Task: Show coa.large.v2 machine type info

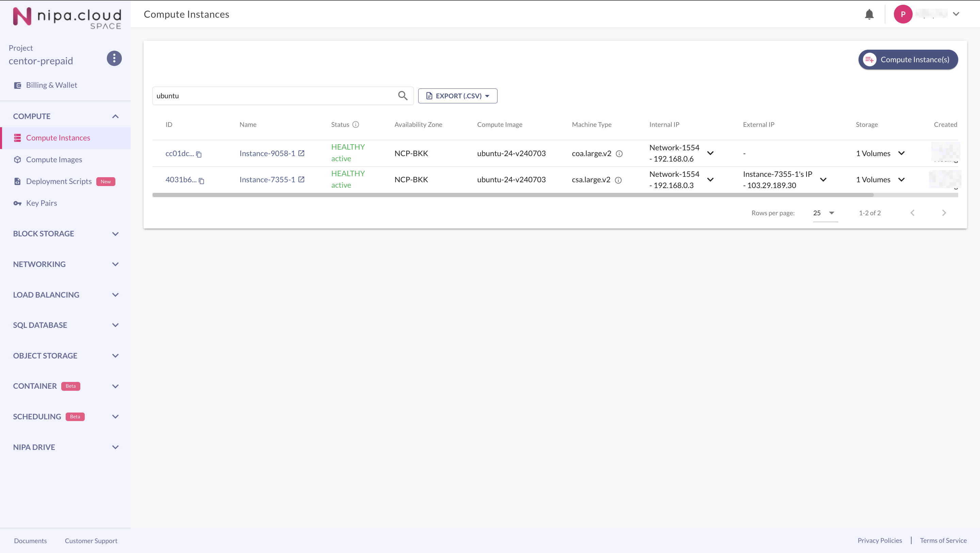Action: click(619, 154)
